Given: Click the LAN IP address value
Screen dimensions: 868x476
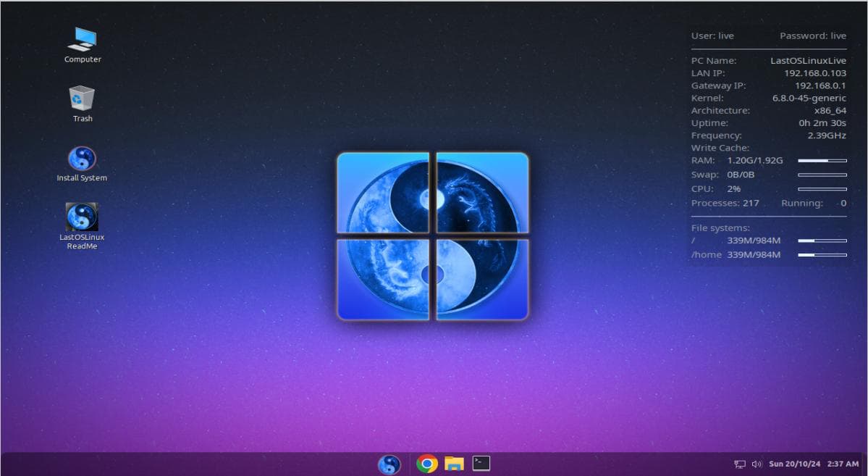Looking at the screenshot, I should tap(814, 73).
